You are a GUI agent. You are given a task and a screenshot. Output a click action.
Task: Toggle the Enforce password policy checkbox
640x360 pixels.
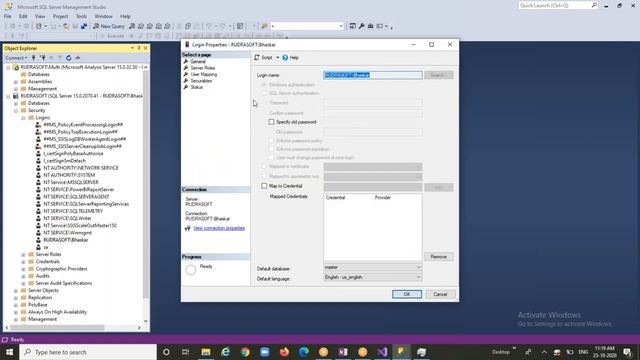pos(271,141)
